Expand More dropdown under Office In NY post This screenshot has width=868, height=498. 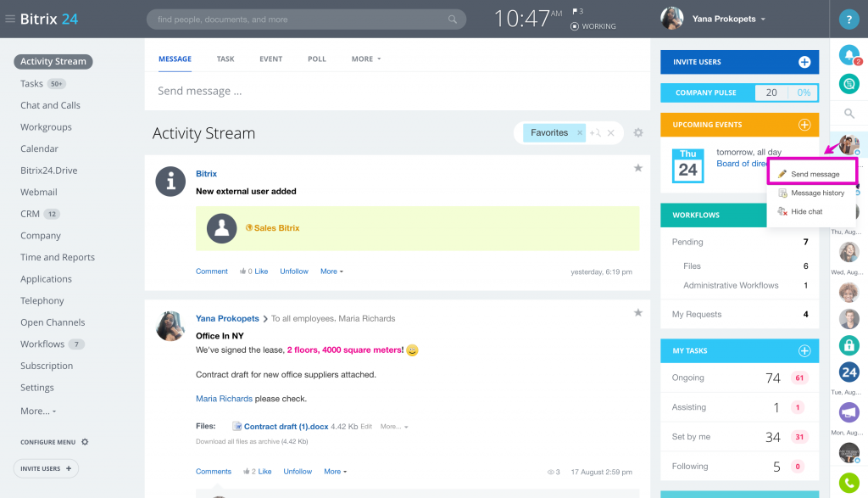(x=336, y=472)
